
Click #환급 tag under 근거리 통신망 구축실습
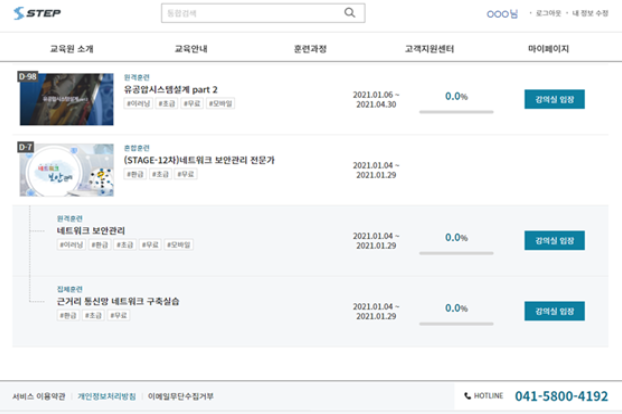coord(68,315)
